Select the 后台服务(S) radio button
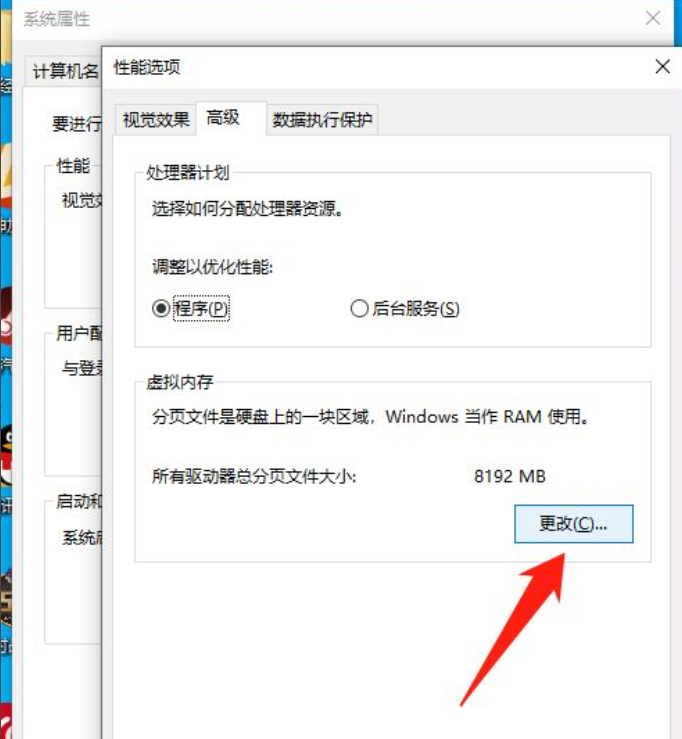The image size is (682, 739). (405, 309)
